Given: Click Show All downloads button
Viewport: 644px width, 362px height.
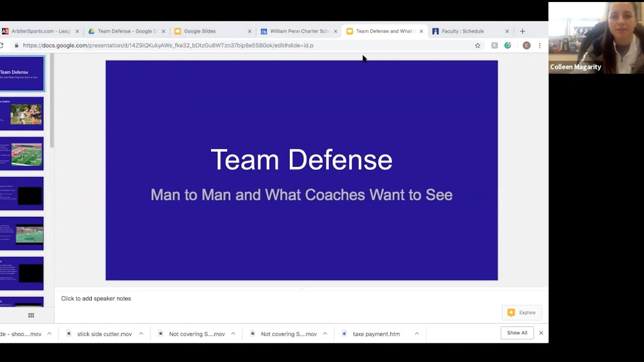Looking at the screenshot, I should coord(517,333).
